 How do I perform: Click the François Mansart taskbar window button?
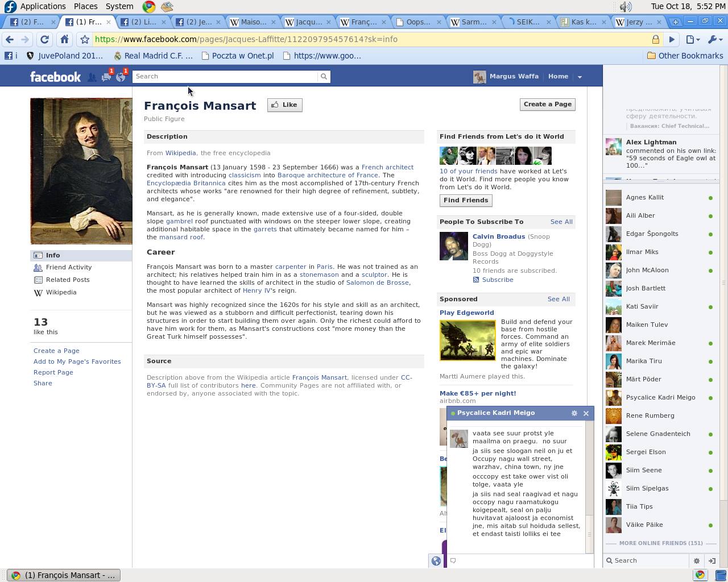click(64, 575)
